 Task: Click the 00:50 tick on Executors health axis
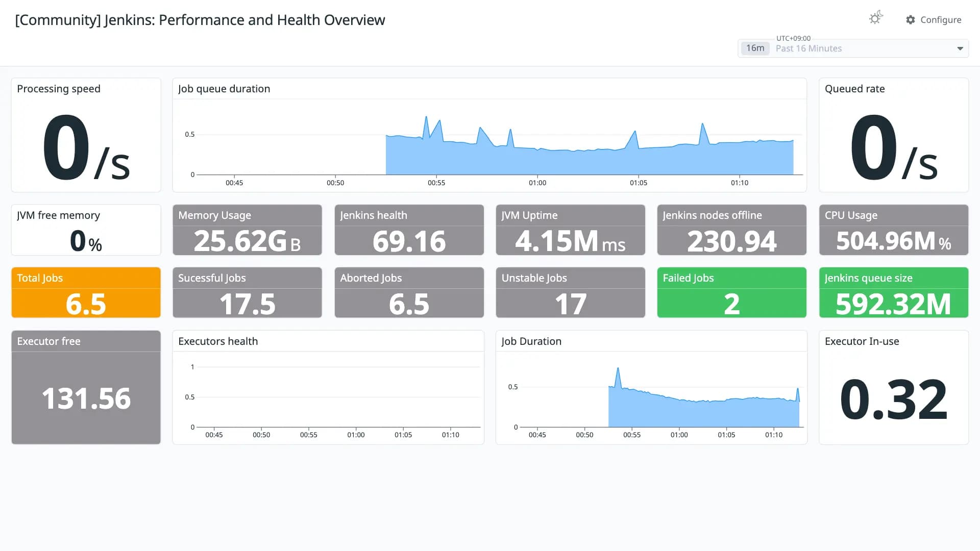point(261,435)
